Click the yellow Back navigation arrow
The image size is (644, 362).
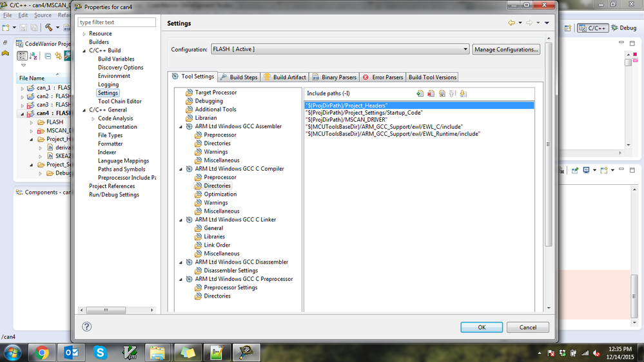pos(511,23)
